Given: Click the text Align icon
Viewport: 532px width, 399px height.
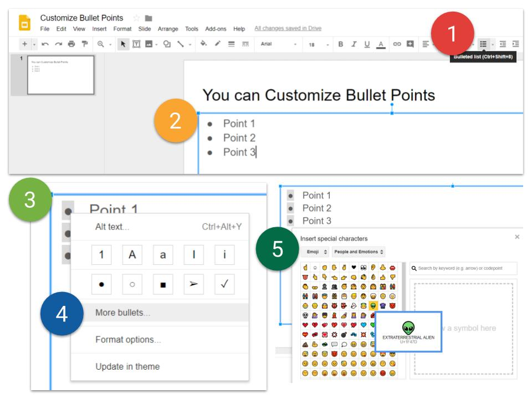Looking at the screenshot, I should tap(425, 44).
